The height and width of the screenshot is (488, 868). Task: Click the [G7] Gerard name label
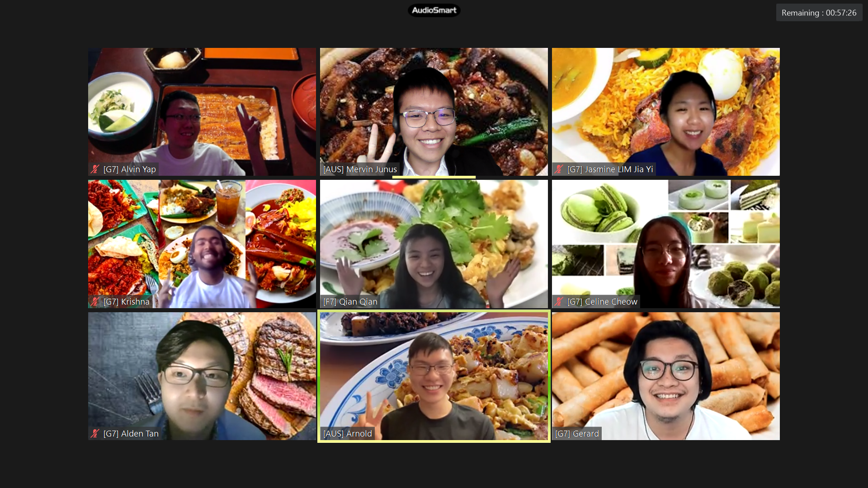[x=576, y=434]
